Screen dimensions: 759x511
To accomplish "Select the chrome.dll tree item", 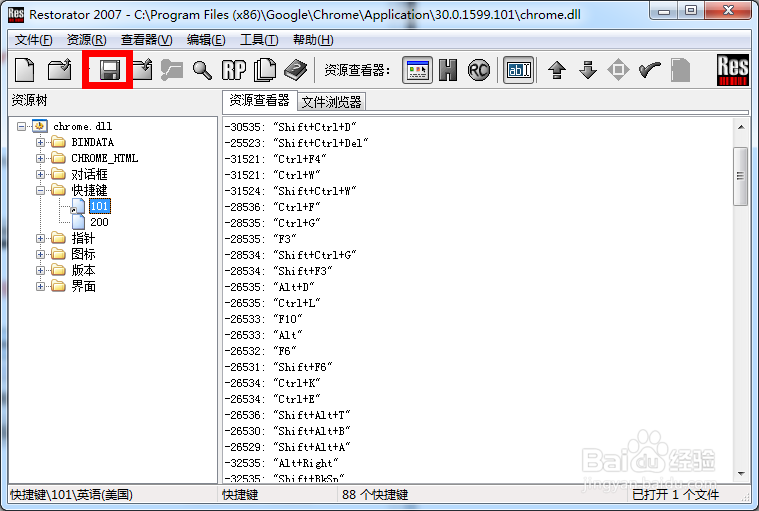I will [82, 126].
